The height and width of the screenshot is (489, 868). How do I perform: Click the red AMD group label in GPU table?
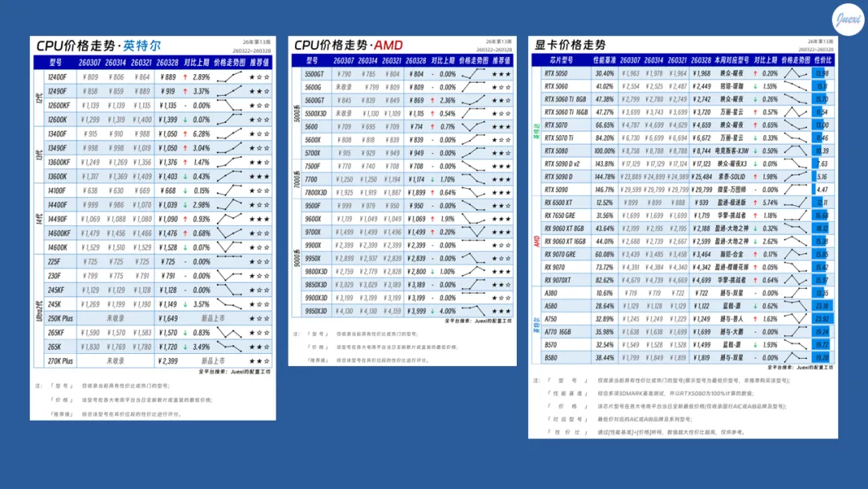[x=536, y=241]
